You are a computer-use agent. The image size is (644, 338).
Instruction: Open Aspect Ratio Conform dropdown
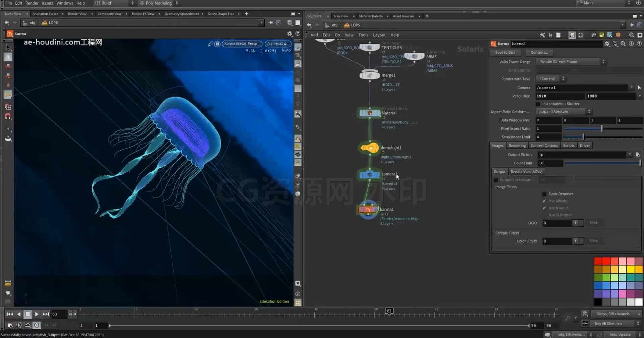(564, 112)
